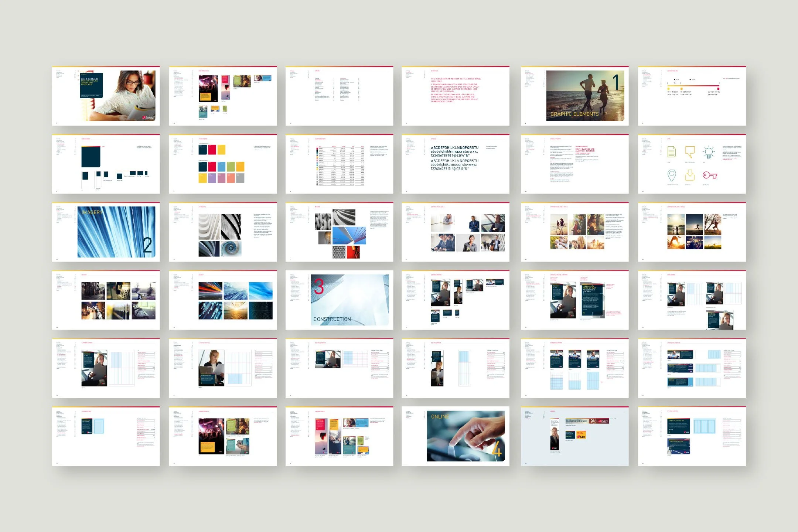Click the yellow download arrow icon

pos(689,175)
